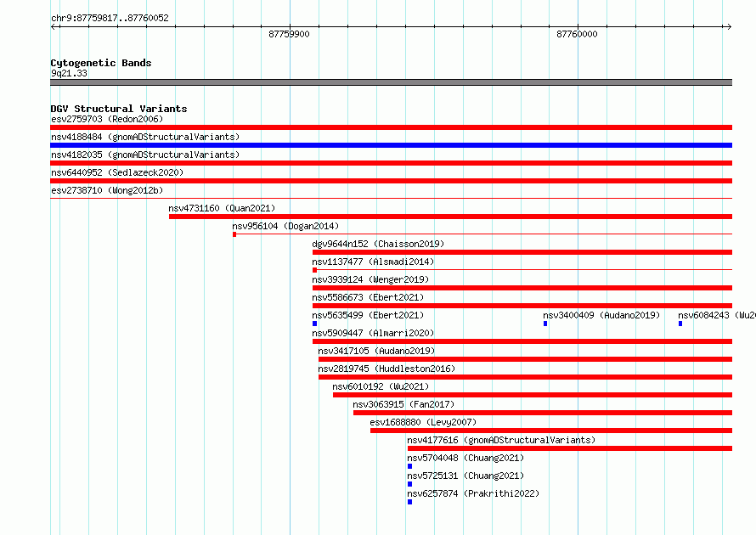Open the nsv4731160 (Quan2021) variant
Viewport: 756px width, 535px height.
tap(222, 208)
